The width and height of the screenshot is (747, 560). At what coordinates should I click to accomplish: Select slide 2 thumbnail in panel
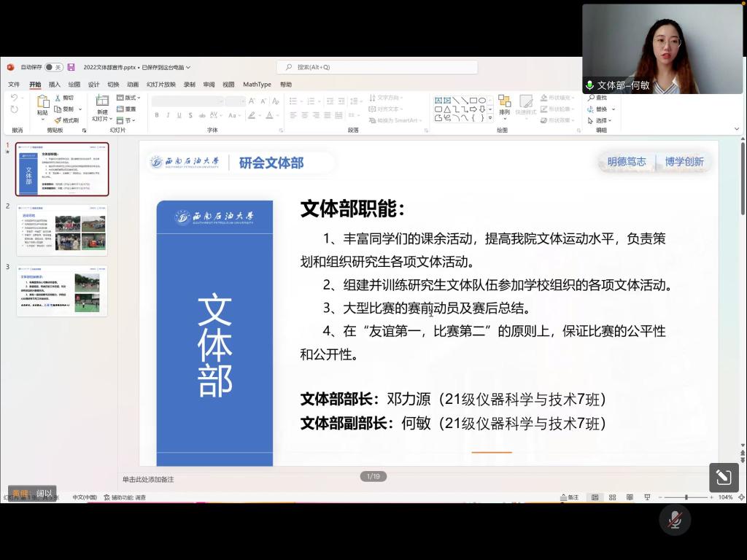point(61,229)
